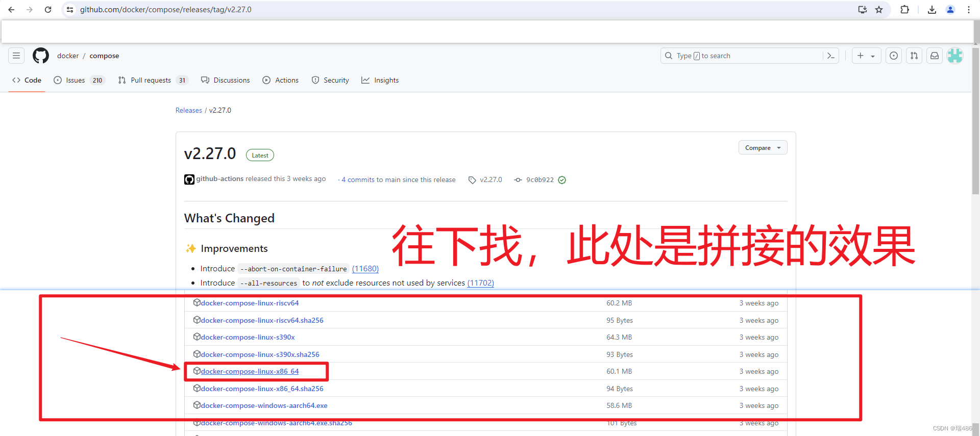The height and width of the screenshot is (436, 980).
Task: Open the GitHub issues shortcut icon
Action: click(x=894, y=56)
